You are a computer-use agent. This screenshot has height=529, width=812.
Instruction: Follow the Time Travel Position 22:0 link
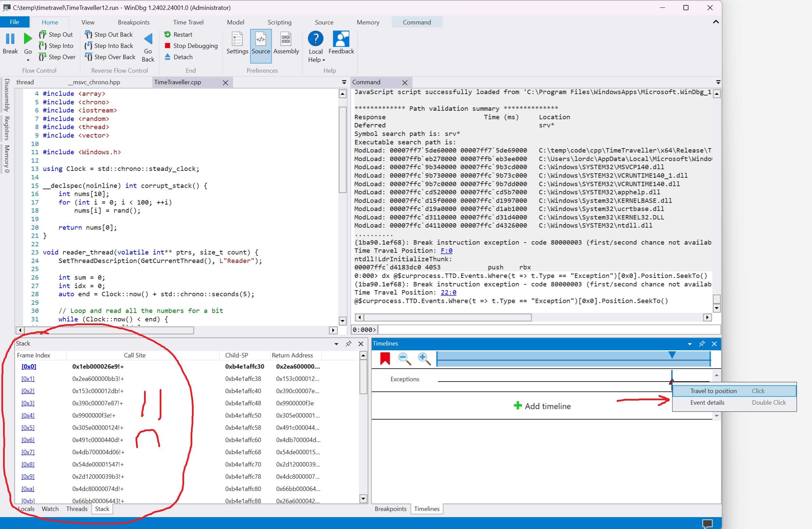pos(448,293)
